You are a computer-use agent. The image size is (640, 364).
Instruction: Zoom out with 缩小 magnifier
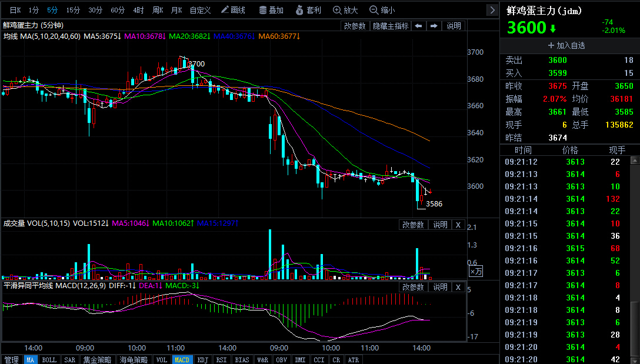[382, 10]
